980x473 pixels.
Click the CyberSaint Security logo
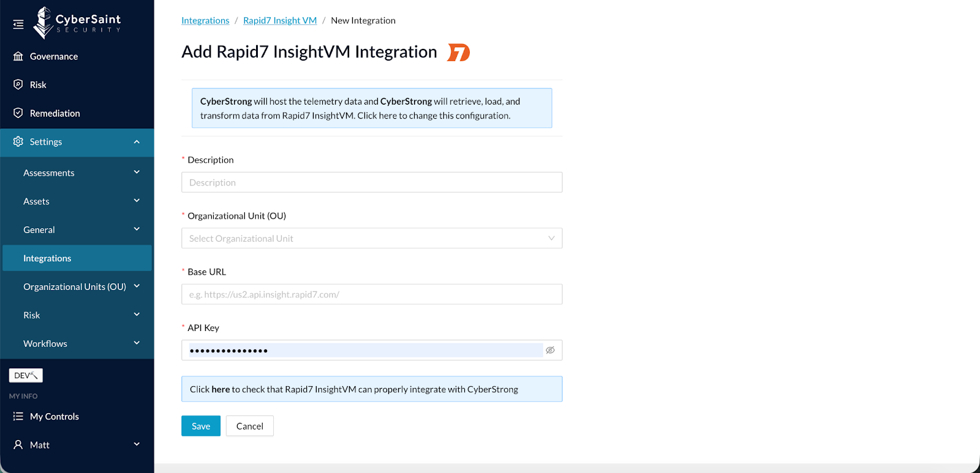coord(77,23)
